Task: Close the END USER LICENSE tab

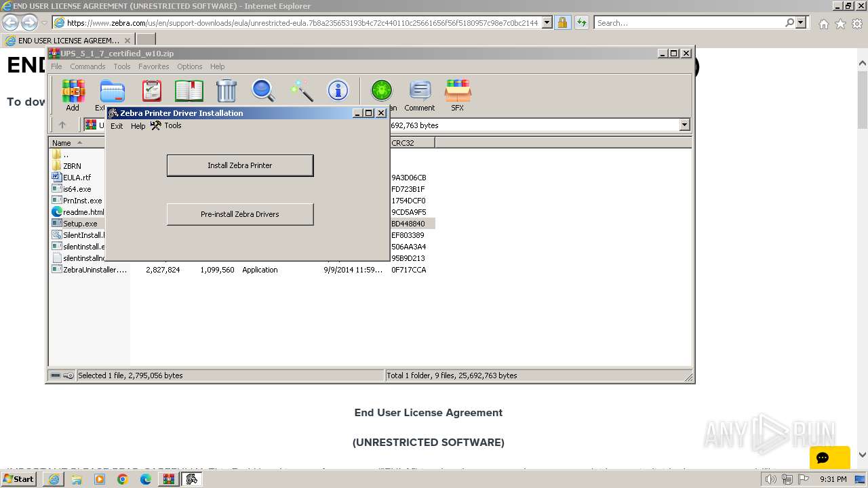Action: [x=127, y=41]
